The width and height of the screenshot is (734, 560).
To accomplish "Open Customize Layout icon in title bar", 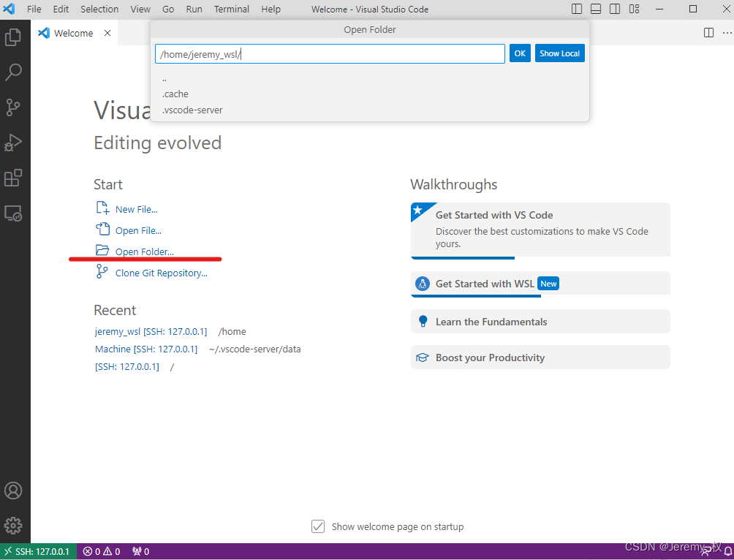I will coord(634,9).
